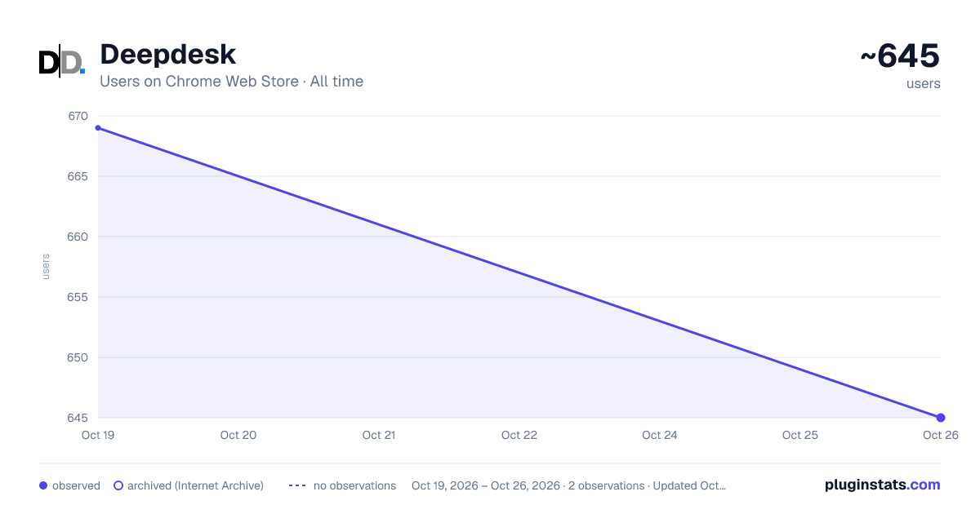Screen dimensions: 980x514
Task: Click the hollow 'archived' legend circle
Action: [x=118, y=485]
